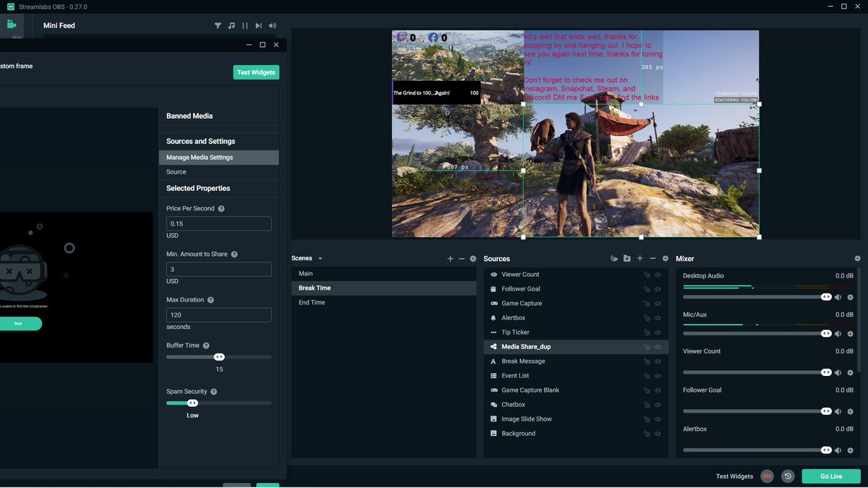The width and height of the screenshot is (868, 488).
Task: Hide the Background source via eye icon
Action: click(658, 434)
